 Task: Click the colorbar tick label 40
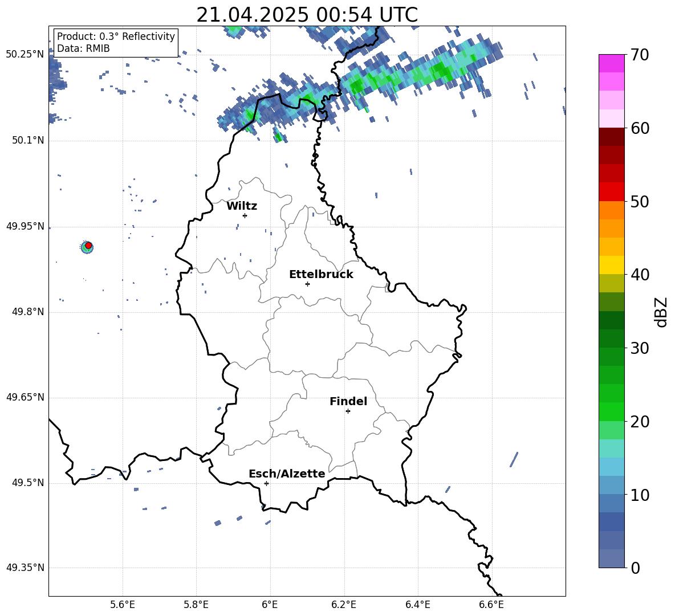click(x=640, y=275)
